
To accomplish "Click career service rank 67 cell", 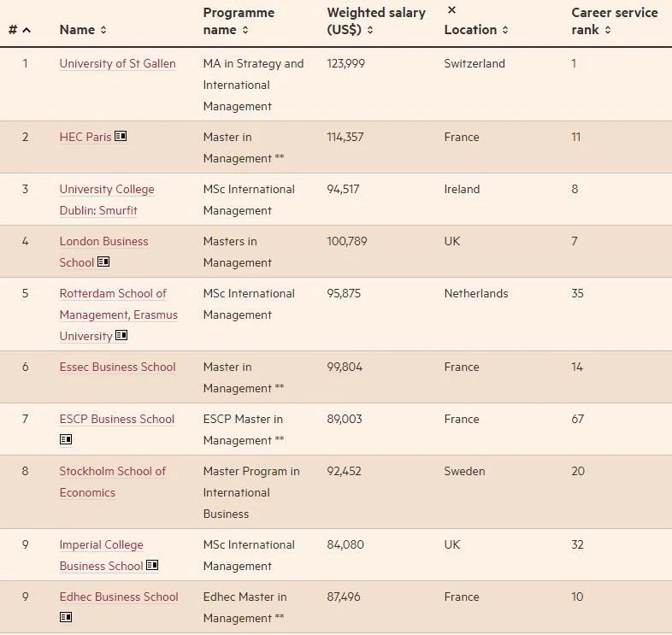I will tap(578, 419).
